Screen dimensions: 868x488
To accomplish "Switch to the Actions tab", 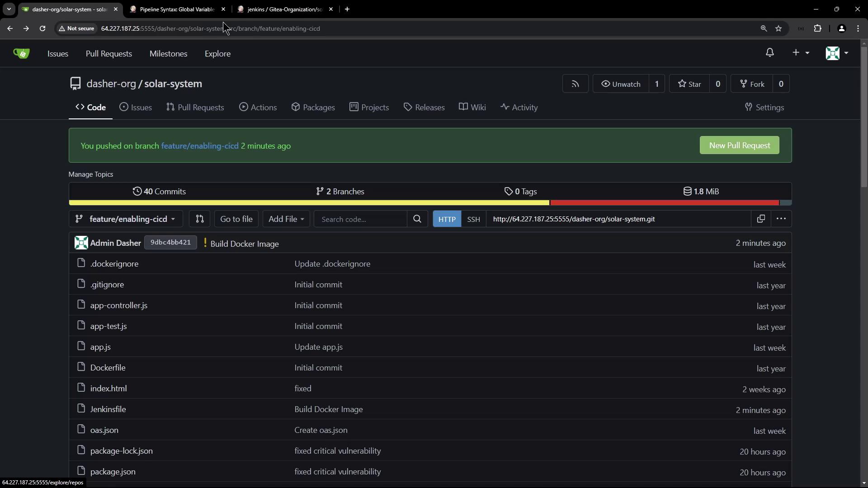I will pyautogui.click(x=258, y=108).
